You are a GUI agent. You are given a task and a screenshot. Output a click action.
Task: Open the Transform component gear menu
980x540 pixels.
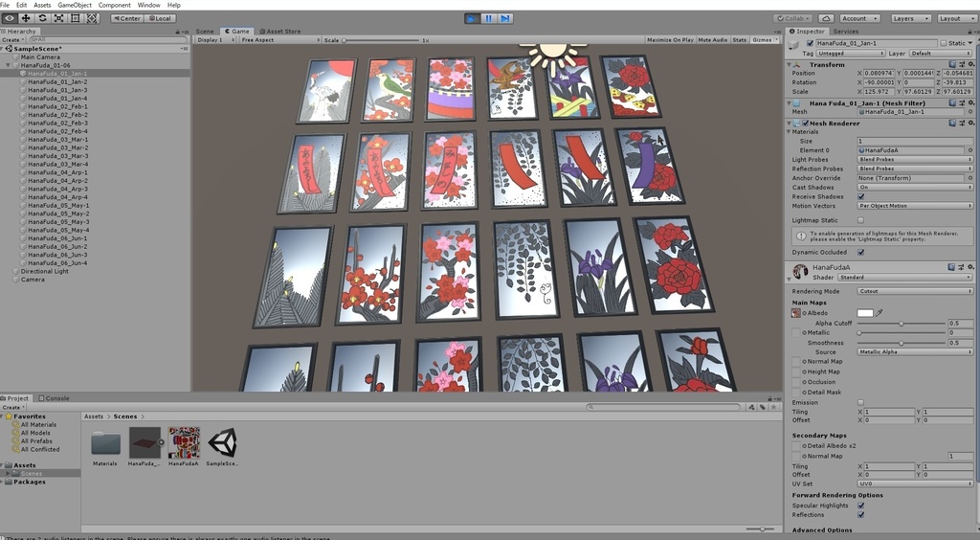[970, 64]
